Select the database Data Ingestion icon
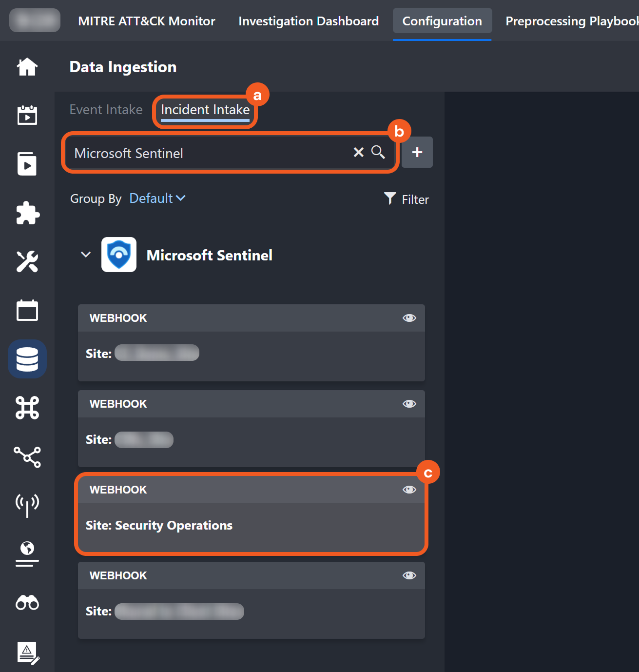The height and width of the screenshot is (672, 639). click(x=27, y=359)
